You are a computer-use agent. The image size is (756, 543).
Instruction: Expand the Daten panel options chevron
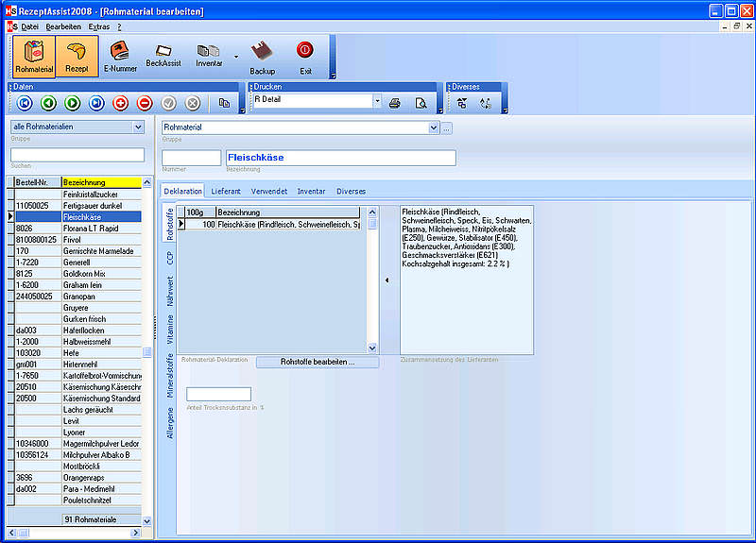[x=242, y=110]
